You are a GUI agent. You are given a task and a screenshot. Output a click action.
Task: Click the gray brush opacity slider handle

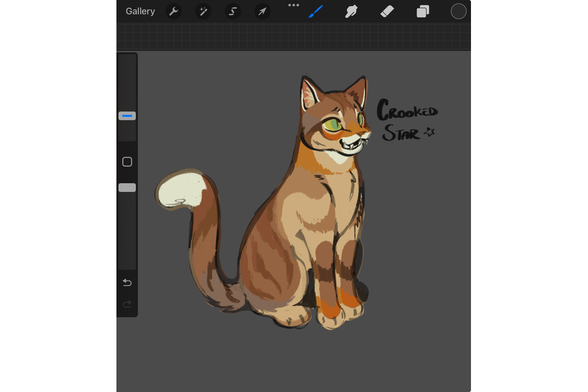(127, 187)
